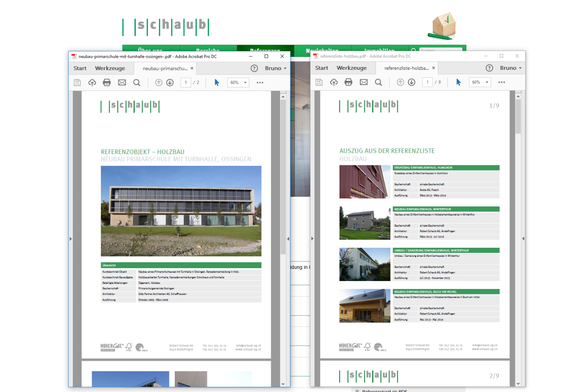Switch to the Werkzeuge tab in the left window
Screen dimensions: 588x392
coord(110,68)
